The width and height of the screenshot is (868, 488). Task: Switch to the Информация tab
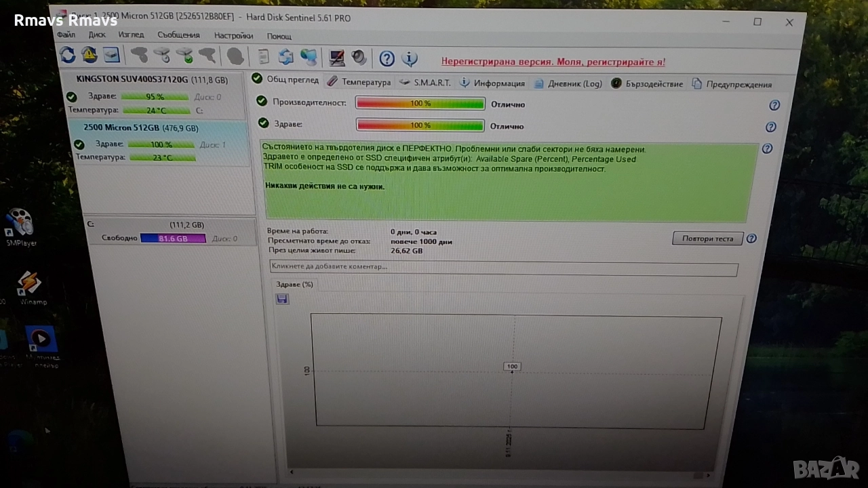492,83
